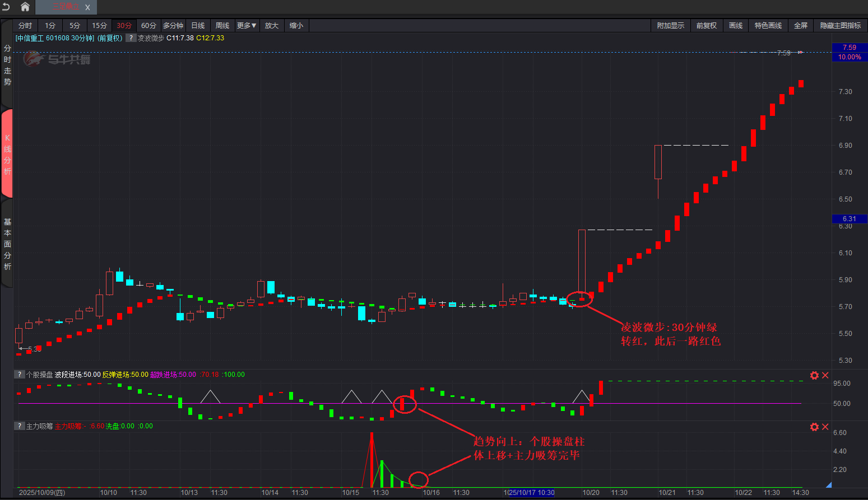Open settings gear for 主力吸筹 indicator

tap(814, 427)
